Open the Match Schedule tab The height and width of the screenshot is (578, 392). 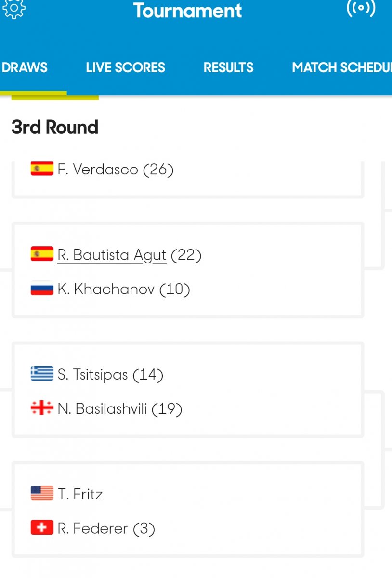click(x=341, y=67)
